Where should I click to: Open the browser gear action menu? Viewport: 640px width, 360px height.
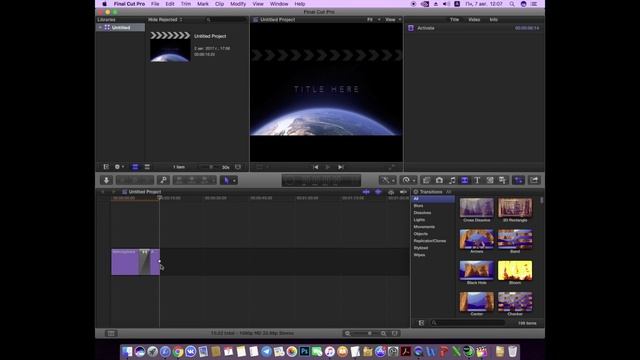click(x=119, y=167)
